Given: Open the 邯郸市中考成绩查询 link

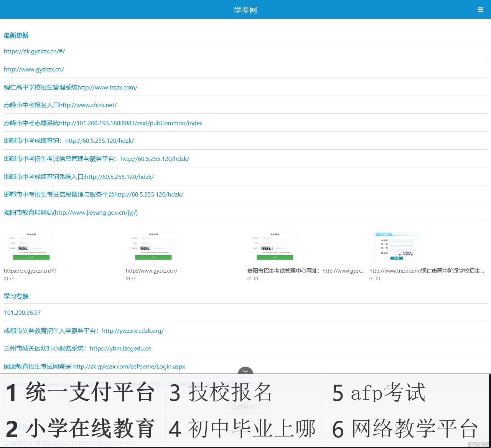Looking at the screenshot, I should coord(68,141).
